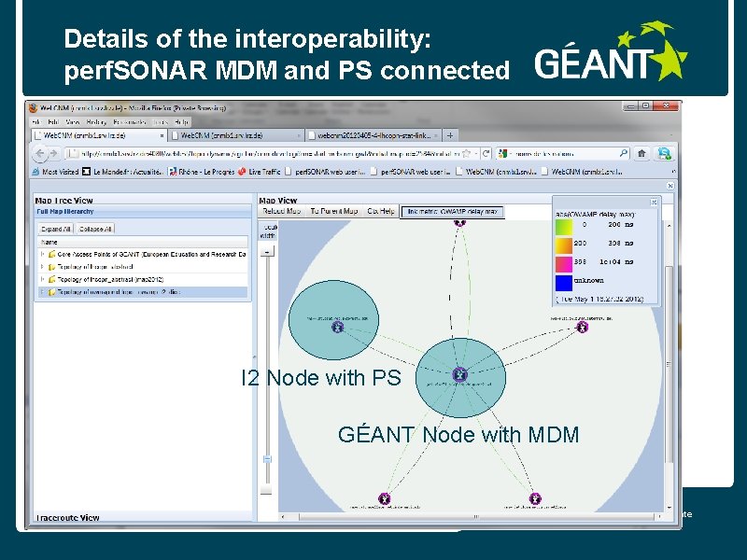Screen dimensions: 747x560
Task: Select the central GÉANT node icon on the map
Action: [460, 375]
